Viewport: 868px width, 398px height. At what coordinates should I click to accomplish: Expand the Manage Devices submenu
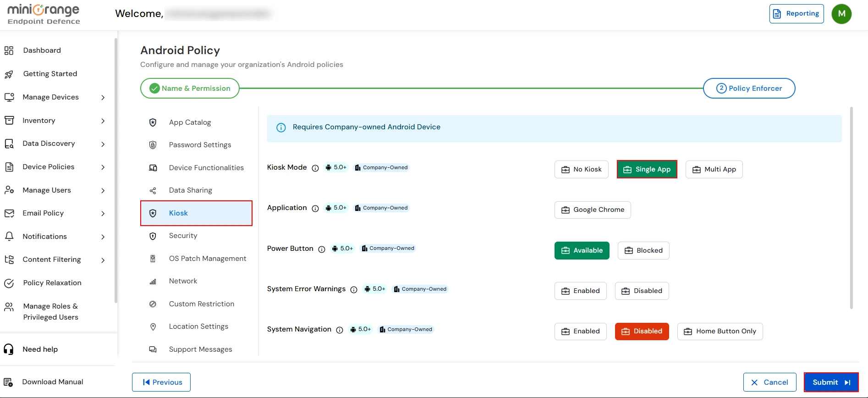[103, 98]
